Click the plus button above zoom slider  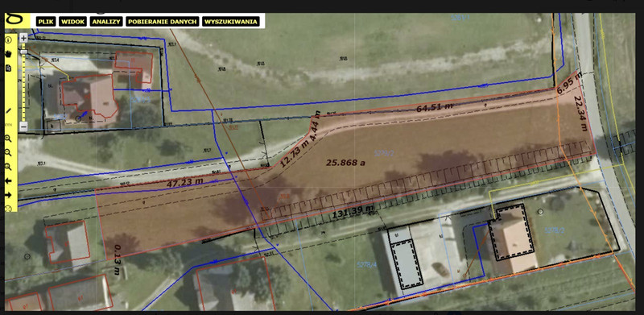[x=23, y=37]
